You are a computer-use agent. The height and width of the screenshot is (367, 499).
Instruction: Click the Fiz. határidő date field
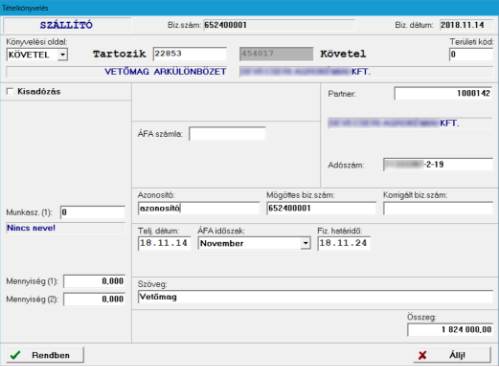click(344, 243)
